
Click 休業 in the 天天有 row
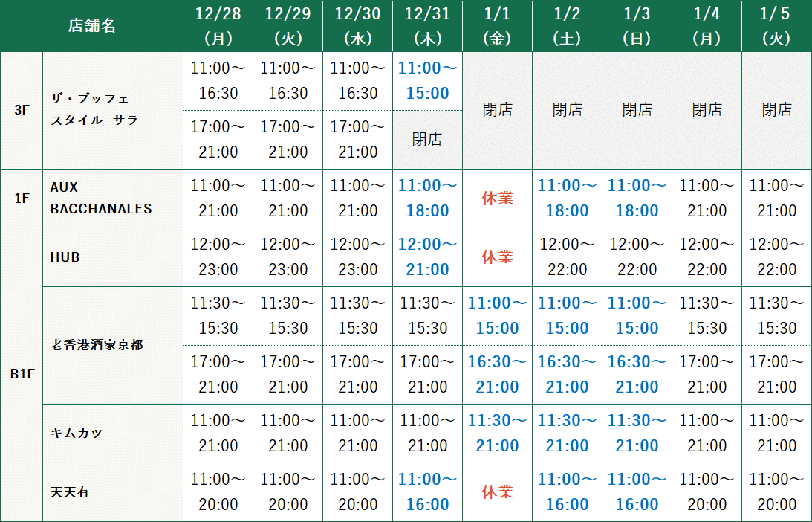[497, 492]
